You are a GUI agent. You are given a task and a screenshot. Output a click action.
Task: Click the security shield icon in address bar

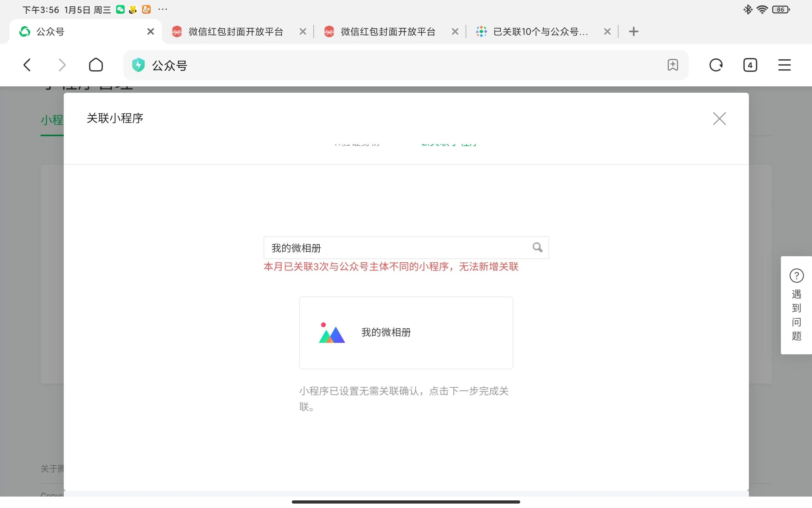point(138,65)
